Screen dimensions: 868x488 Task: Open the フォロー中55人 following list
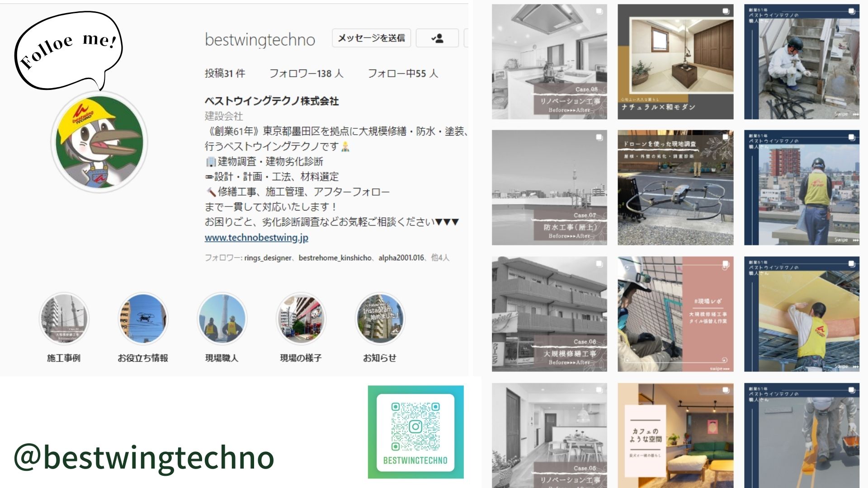click(x=403, y=73)
